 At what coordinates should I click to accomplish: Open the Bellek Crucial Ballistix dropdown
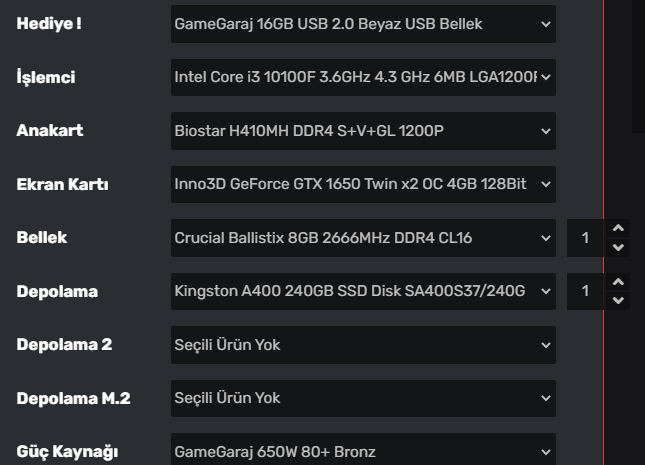coord(362,238)
